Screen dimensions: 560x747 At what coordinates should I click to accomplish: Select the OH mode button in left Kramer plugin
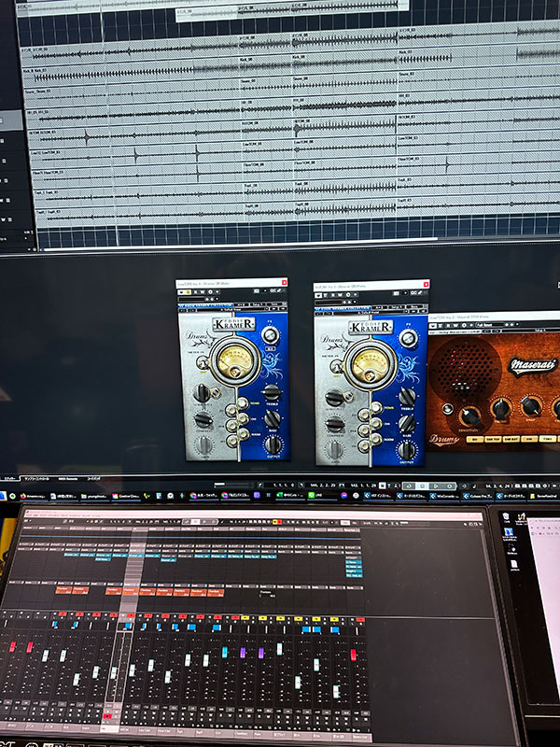click(x=243, y=419)
